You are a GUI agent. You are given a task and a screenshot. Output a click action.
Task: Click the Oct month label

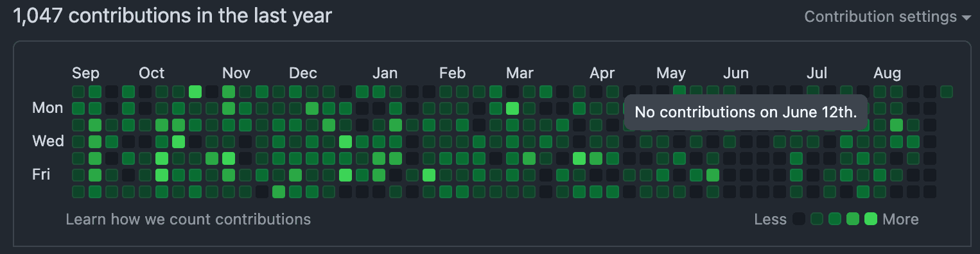point(152,72)
